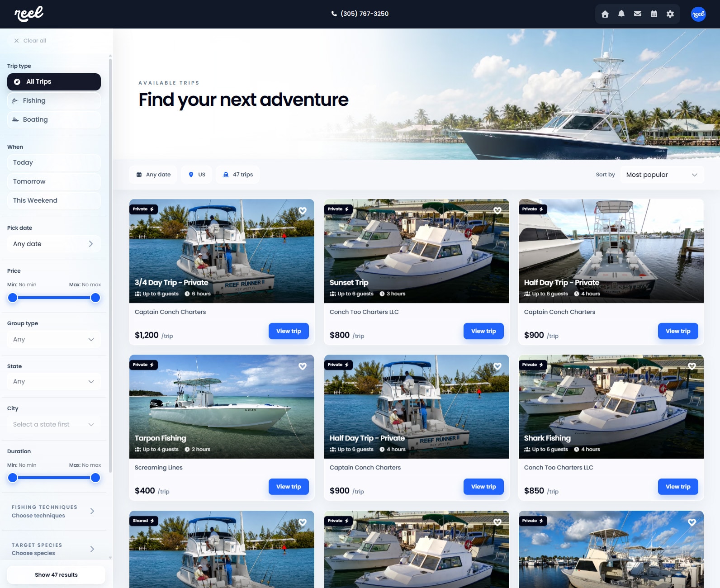Favorite the Tarpon Fishing heart icon
Image resolution: width=720 pixels, height=588 pixels.
(x=303, y=366)
